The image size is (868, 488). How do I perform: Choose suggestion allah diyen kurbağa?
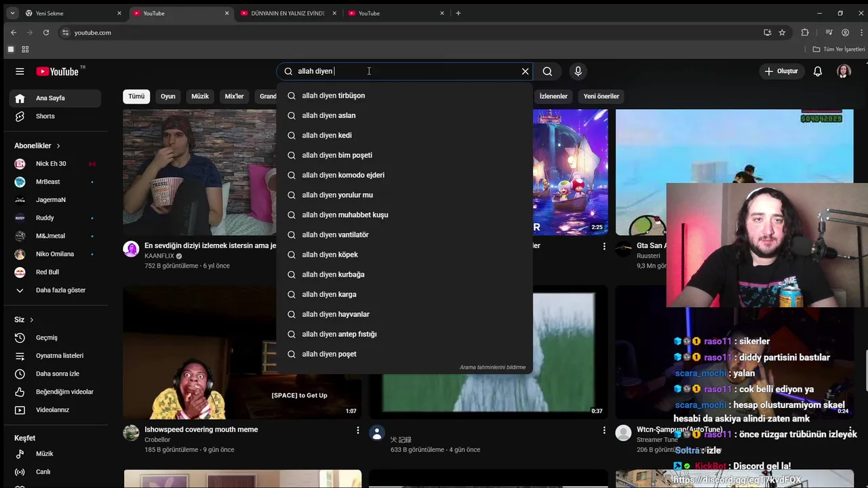point(404,274)
